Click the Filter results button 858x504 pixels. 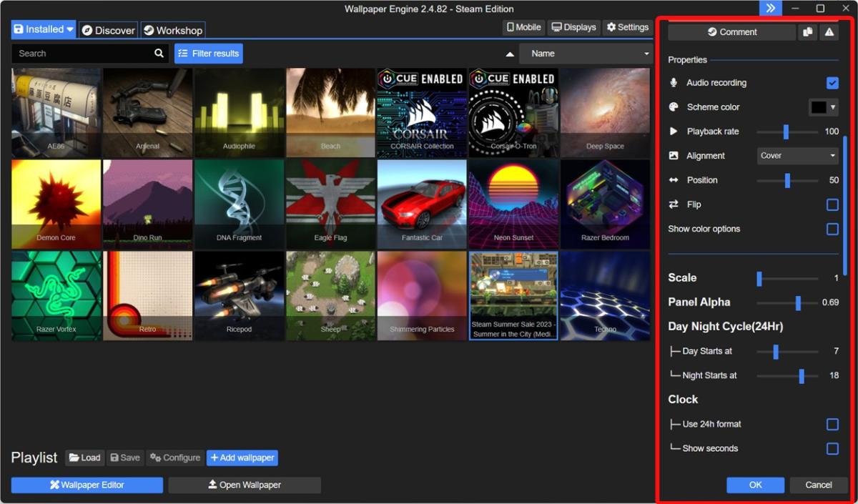click(208, 53)
